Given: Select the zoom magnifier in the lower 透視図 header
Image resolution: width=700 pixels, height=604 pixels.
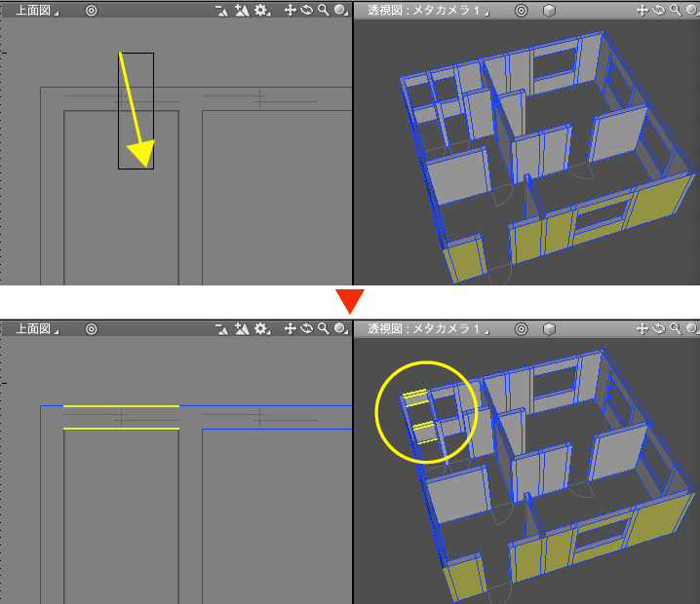Looking at the screenshot, I should tap(676, 328).
